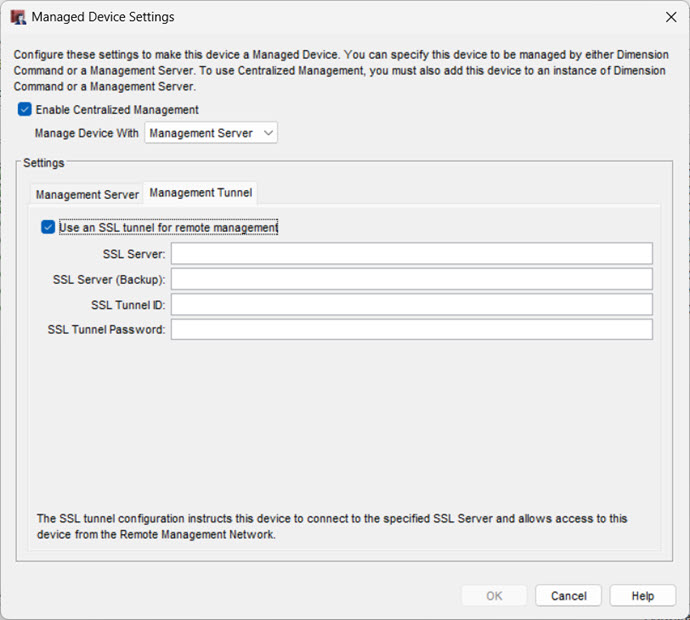Image resolution: width=690 pixels, height=620 pixels.
Task: Click the "SSL Tunnel Password:" label text
Action: [x=106, y=329]
